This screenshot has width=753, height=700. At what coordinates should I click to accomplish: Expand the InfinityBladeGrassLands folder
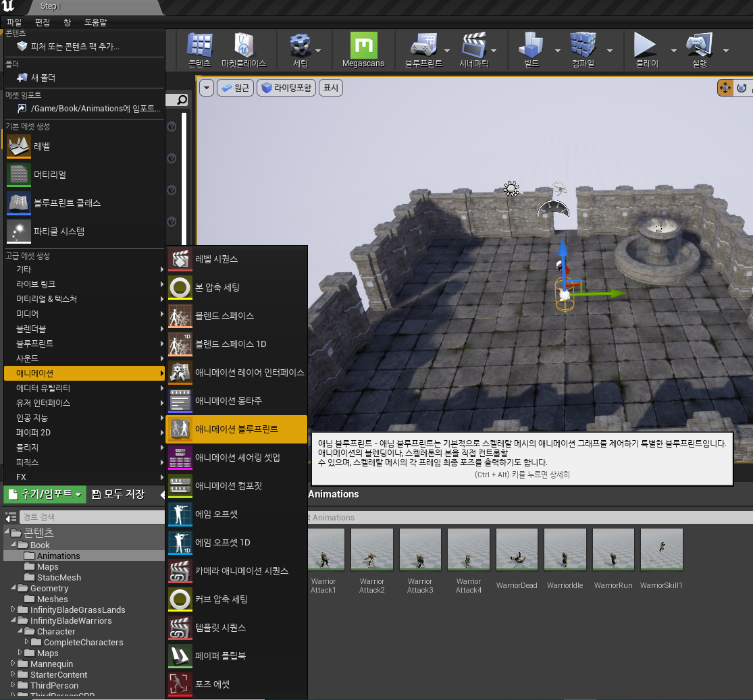[14, 610]
